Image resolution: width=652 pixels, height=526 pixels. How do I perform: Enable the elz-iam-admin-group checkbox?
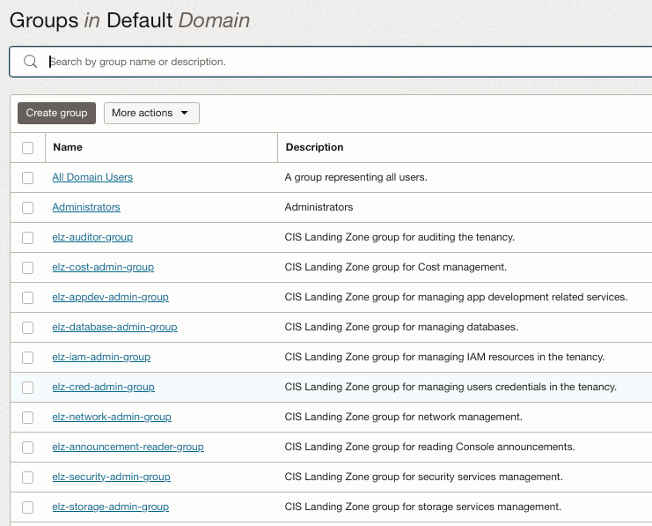tap(28, 358)
